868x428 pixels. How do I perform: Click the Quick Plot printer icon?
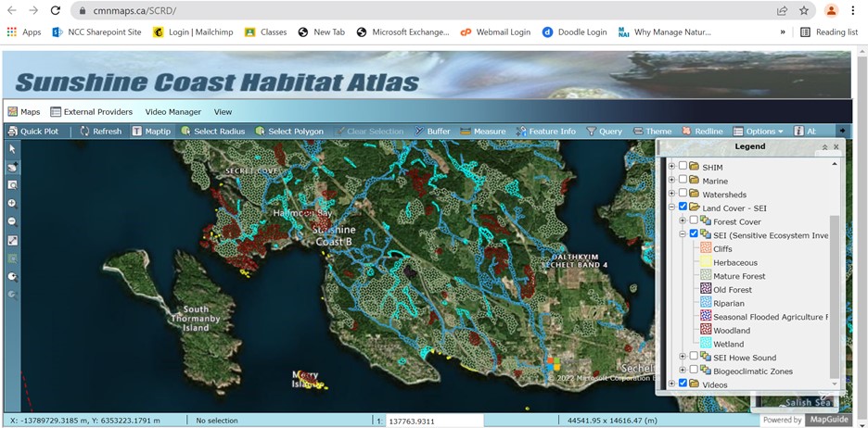[12, 131]
